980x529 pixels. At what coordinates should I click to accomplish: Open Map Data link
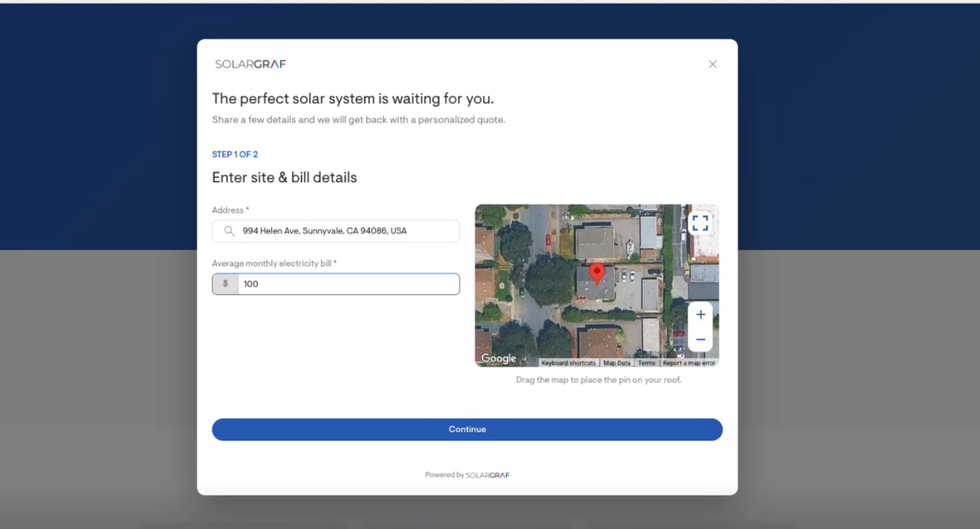[616, 363]
